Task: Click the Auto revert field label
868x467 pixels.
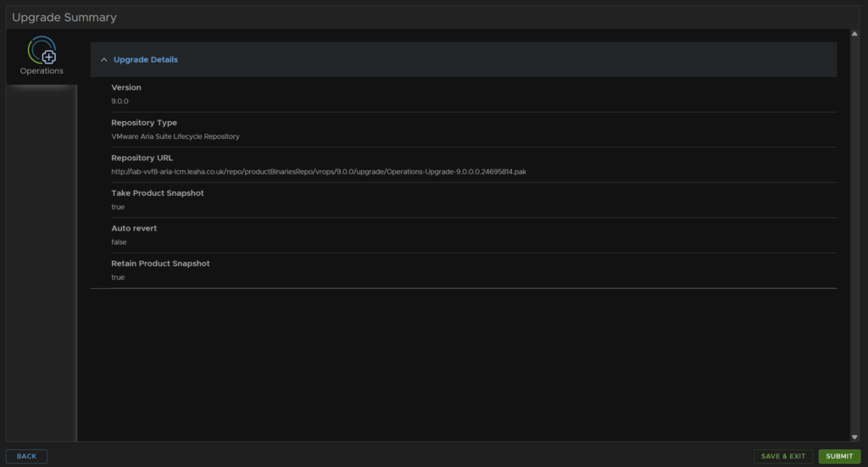Action: tap(133, 228)
